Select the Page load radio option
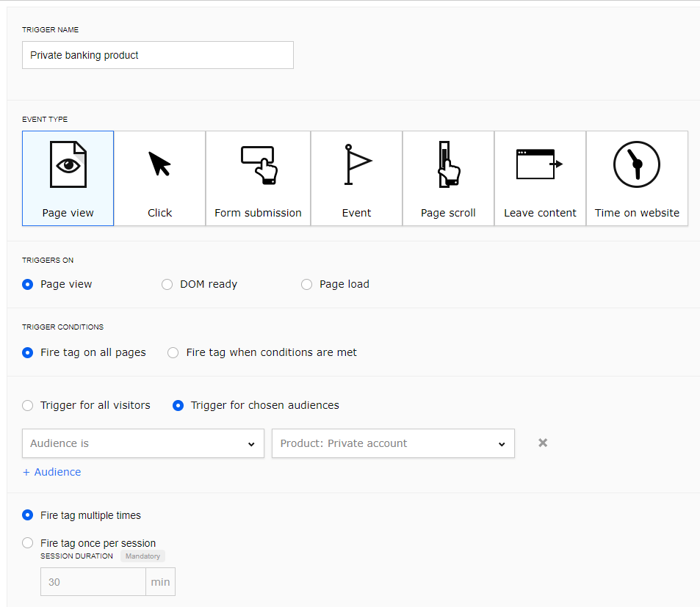 [307, 284]
